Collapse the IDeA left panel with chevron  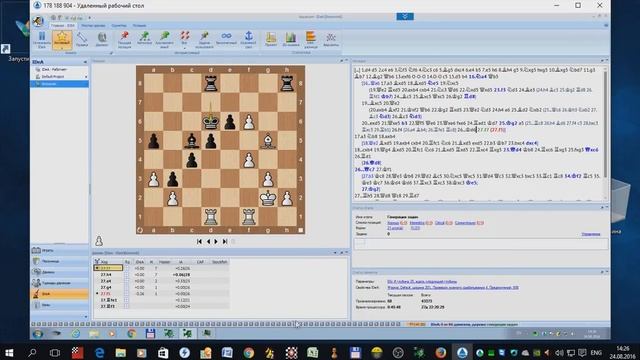coord(85,62)
